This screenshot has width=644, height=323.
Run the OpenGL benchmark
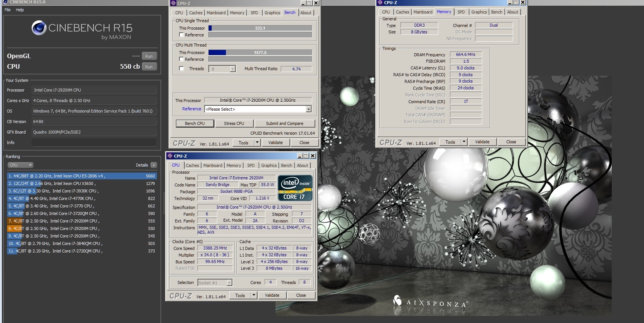click(149, 56)
